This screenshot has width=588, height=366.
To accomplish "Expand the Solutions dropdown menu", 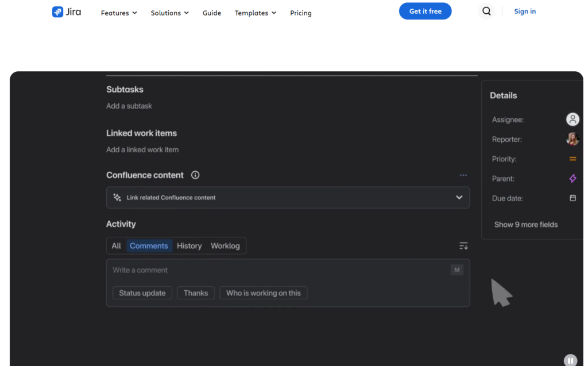I will tap(169, 13).
